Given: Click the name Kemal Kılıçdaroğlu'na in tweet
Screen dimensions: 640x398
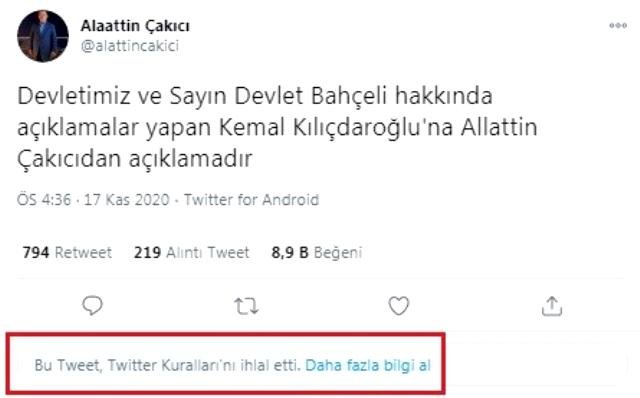Looking at the screenshot, I should tap(336, 128).
